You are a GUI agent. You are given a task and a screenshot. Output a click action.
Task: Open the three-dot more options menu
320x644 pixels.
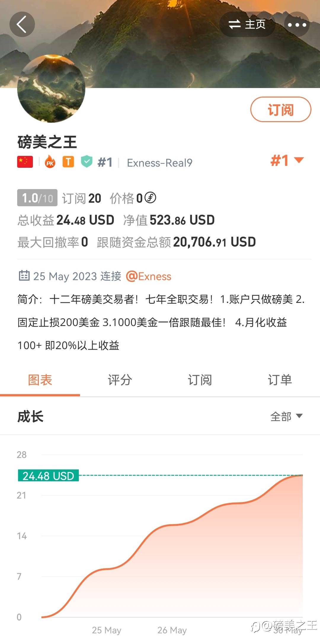297,24
